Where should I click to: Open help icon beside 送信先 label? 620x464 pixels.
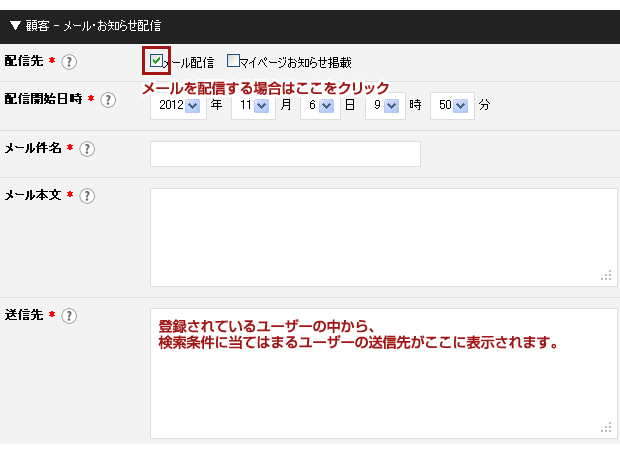[x=69, y=316]
